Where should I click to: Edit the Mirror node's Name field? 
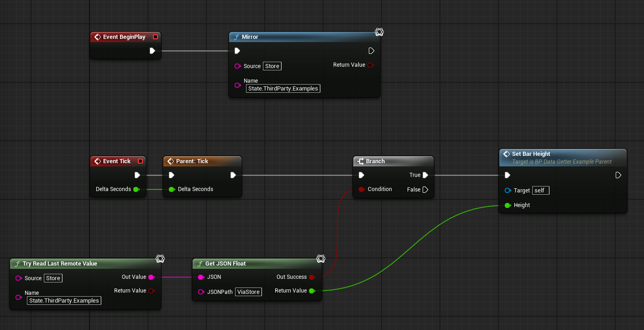(283, 89)
